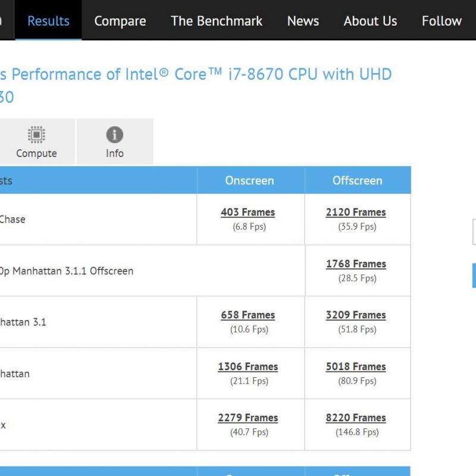Click the Manhattan 3.1 test name
This screenshot has width=476, height=476.
click(x=23, y=322)
